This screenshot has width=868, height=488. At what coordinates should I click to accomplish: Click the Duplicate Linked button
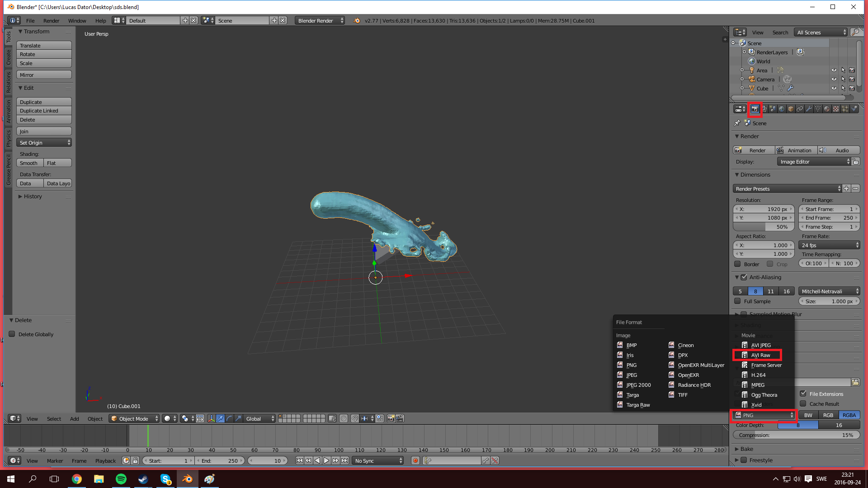click(x=44, y=111)
